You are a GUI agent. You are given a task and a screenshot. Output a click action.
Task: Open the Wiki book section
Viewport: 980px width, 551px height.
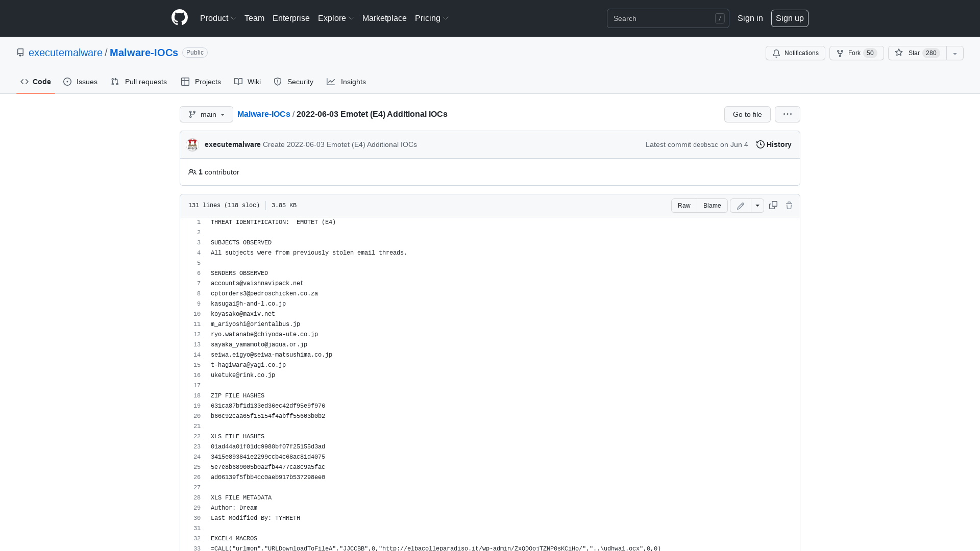(x=247, y=82)
